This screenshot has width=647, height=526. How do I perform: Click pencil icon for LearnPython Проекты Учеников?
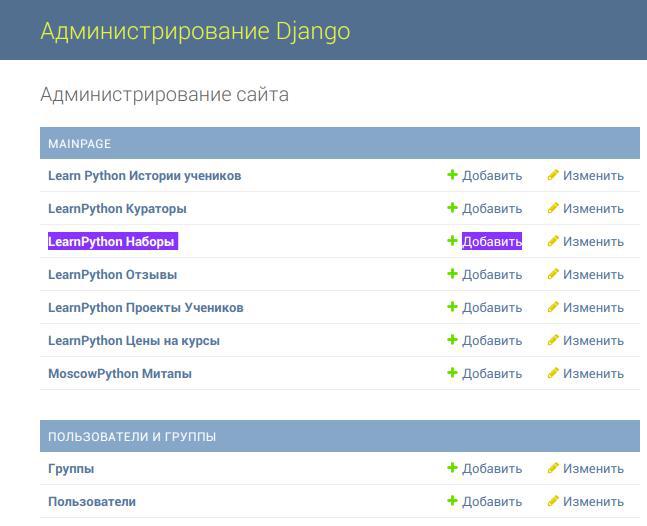click(x=553, y=307)
